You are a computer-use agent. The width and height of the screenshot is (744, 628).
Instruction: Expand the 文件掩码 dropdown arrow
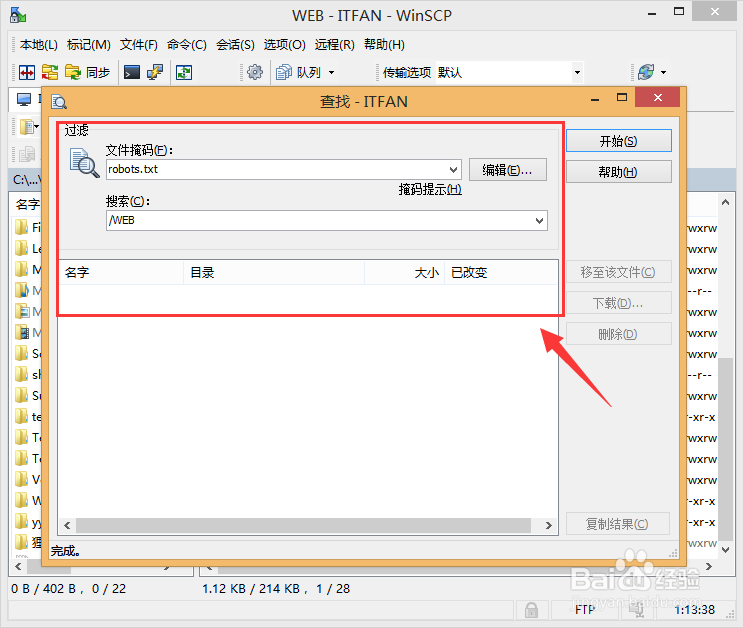tap(454, 169)
